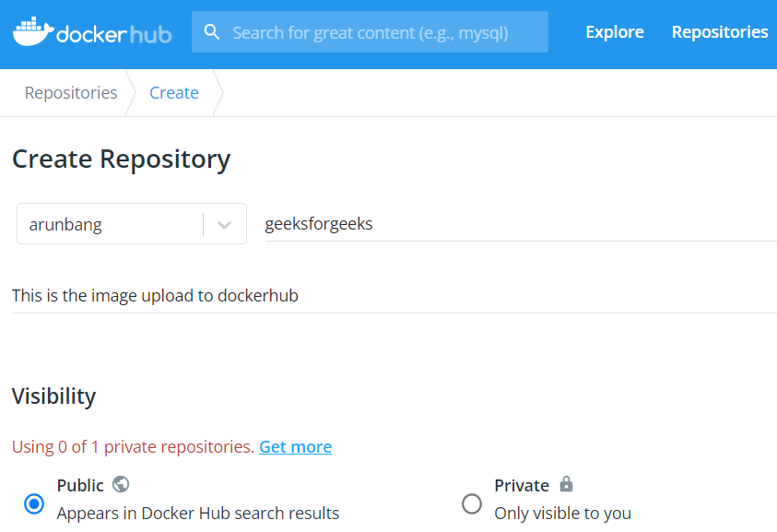Select the Public visibility radio button
This screenshot has width=777, height=532.
pos(33,503)
